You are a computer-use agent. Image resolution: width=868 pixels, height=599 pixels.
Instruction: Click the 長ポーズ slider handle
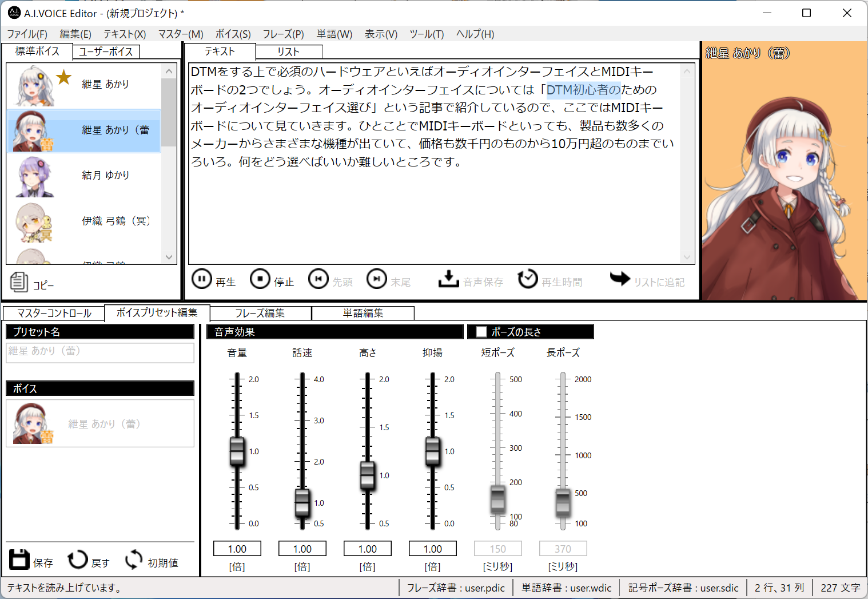coord(563,502)
